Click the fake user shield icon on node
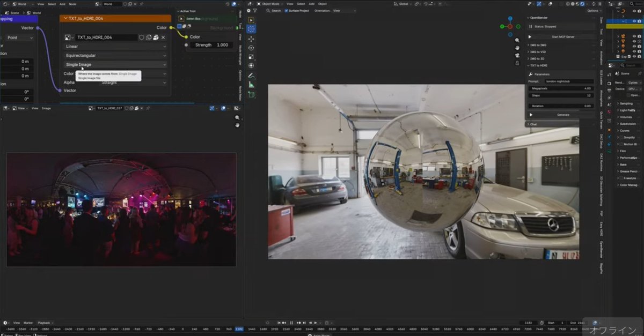644x336 pixels. coord(142,38)
